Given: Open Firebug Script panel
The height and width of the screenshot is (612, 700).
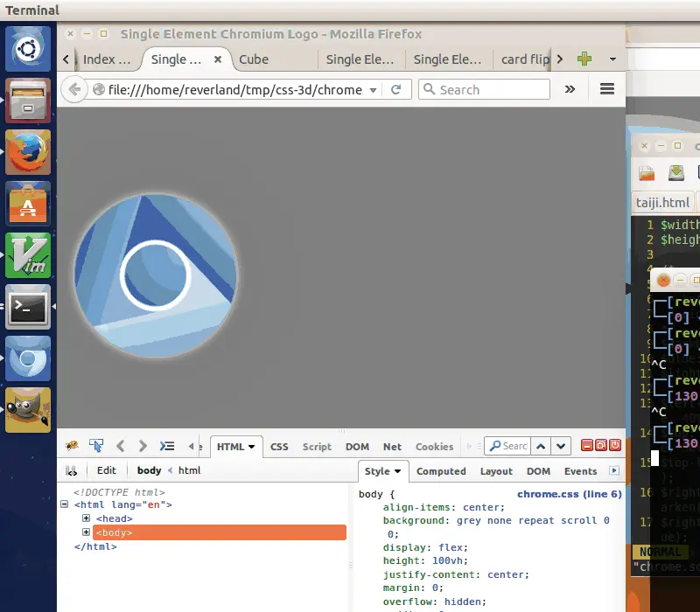Looking at the screenshot, I should tap(317, 447).
